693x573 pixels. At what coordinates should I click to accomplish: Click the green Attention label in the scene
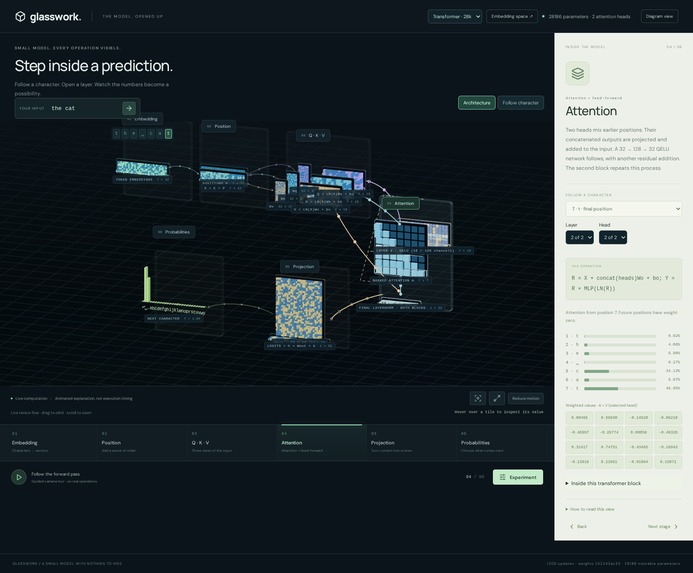coord(400,203)
